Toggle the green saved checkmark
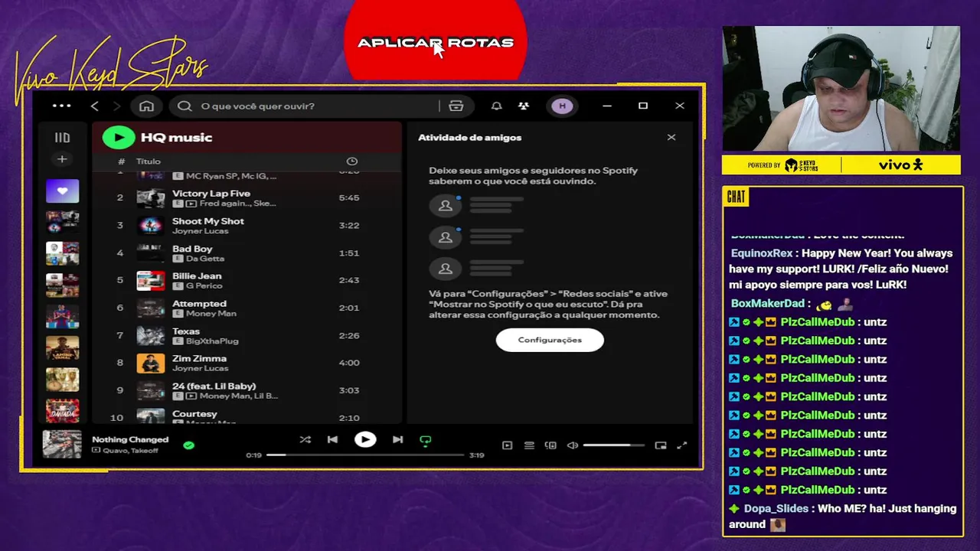Screen dimensions: 980x551 pos(189,445)
